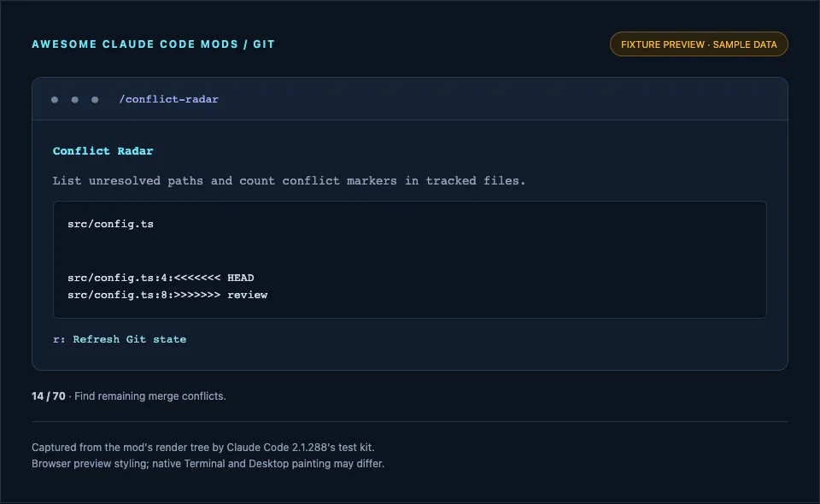Click the 'FIXTURE PREVIEW · SAMPLE DATA' badge
The image size is (820, 504).
coord(699,44)
